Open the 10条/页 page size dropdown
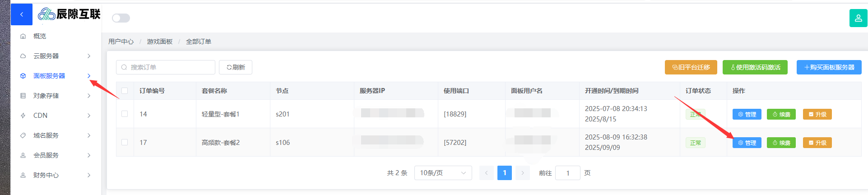 (443, 173)
